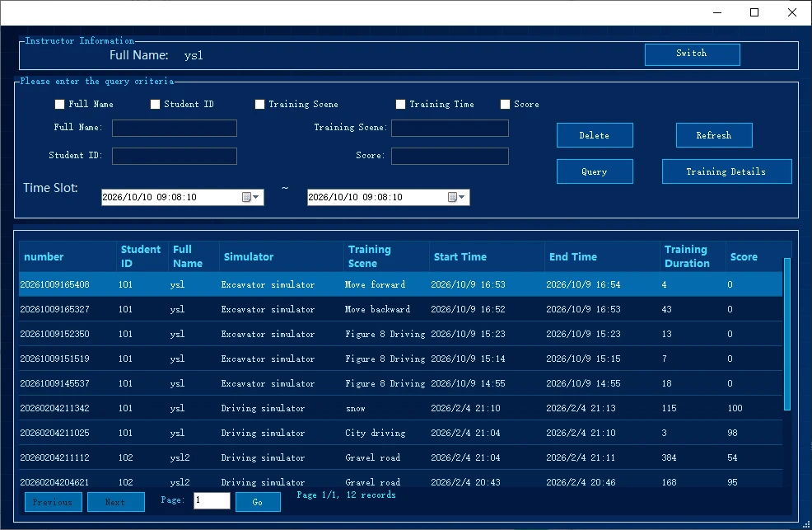The height and width of the screenshot is (530, 812).
Task: Click the table vertical scrollbar thumb
Action: pos(787,334)
